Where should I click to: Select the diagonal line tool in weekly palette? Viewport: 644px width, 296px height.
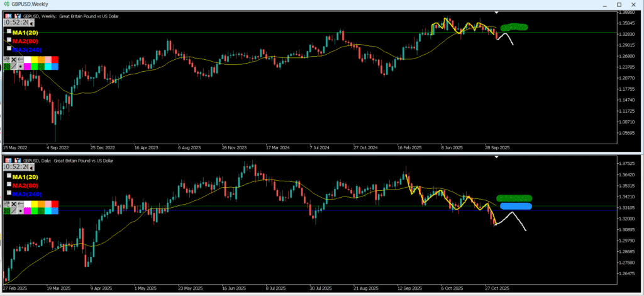(x=13, y=66)
